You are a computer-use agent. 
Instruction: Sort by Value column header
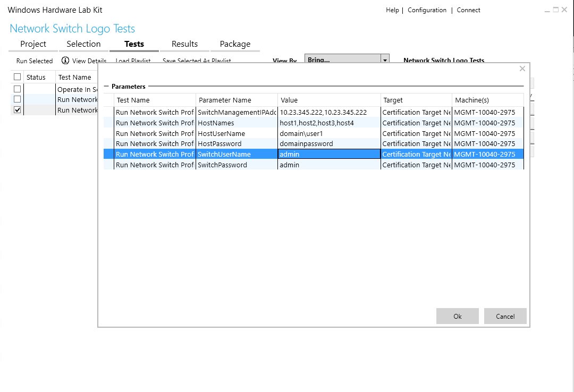click(329, 100)
